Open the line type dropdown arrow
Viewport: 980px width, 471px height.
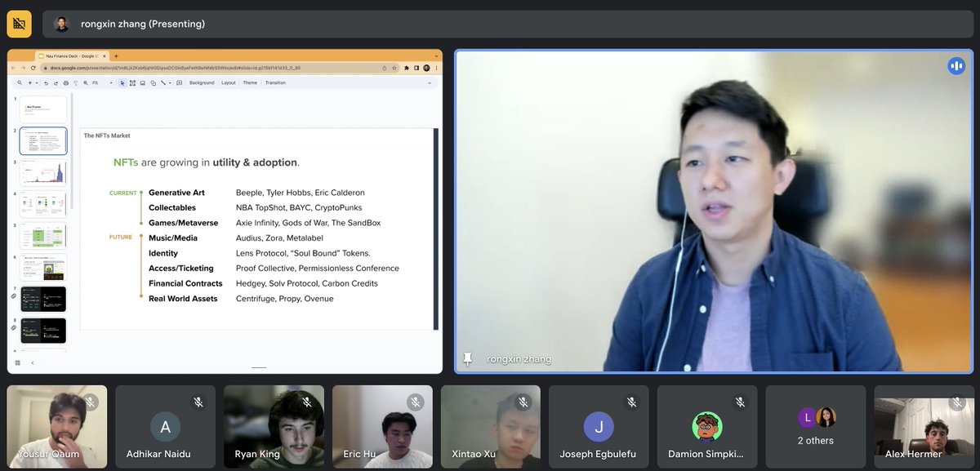point(170,82)
